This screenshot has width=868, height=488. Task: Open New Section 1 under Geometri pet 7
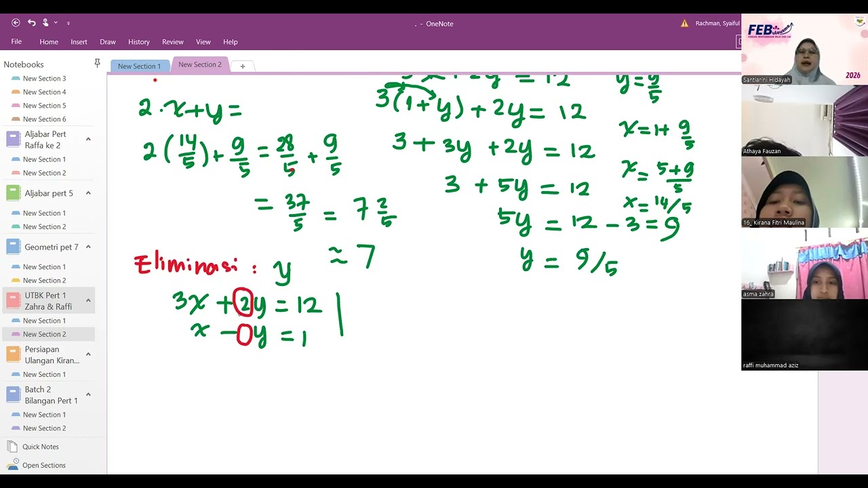tap(44, 267)
